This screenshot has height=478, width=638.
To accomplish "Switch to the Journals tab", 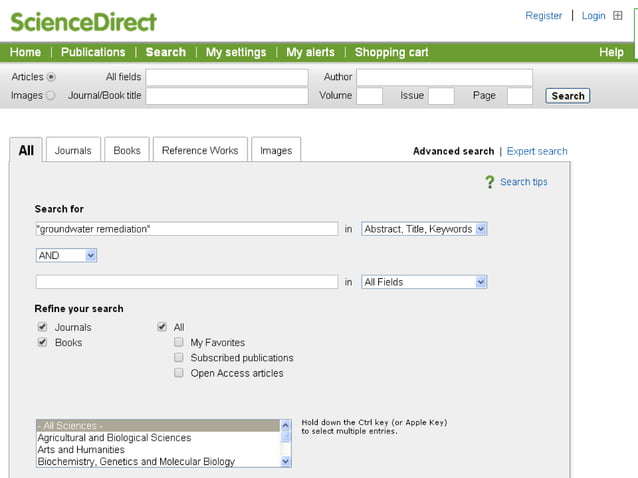I will click(73, 151).
